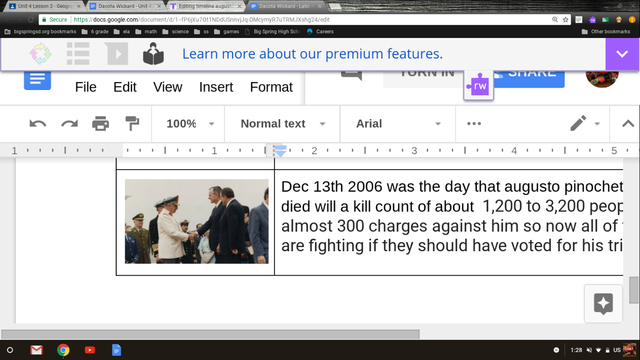Click the Undo arrow in the toolbar
This screenshot has height=360, width=640.
point(38,124)
